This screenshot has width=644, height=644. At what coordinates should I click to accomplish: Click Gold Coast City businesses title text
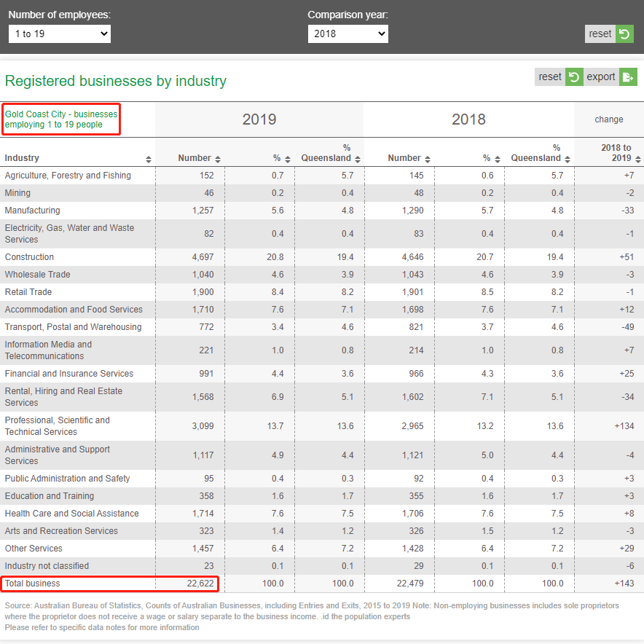pyautogui.click(x=61, y=119)
